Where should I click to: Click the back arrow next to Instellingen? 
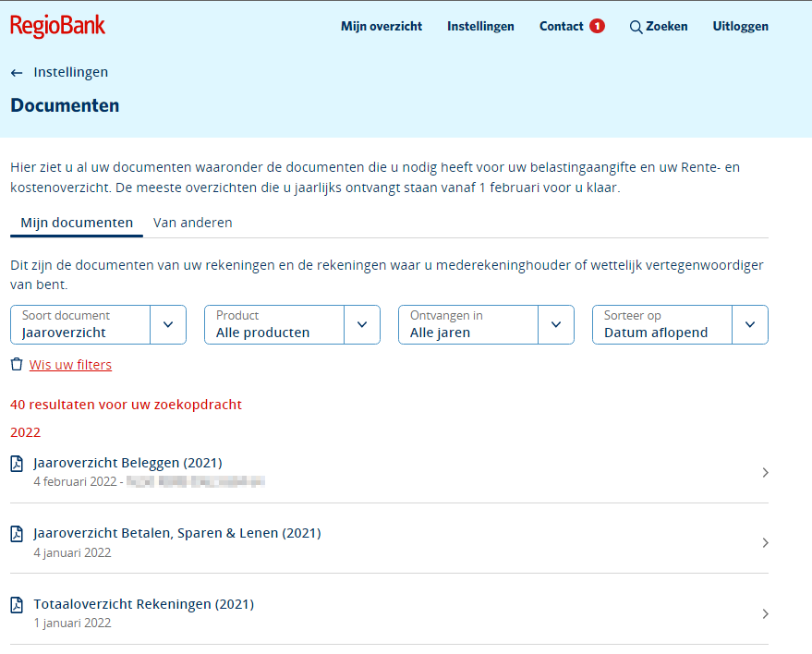click(x=17, y=72)
